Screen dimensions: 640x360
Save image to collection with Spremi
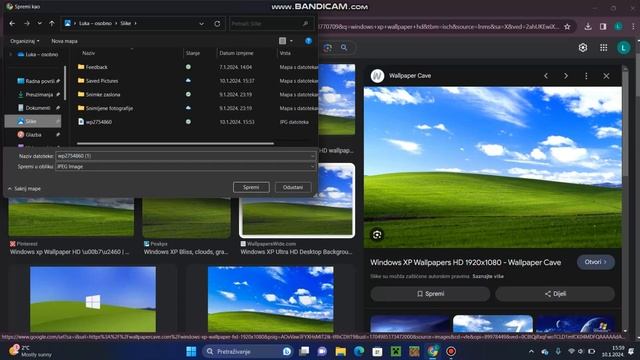point(430,294)
